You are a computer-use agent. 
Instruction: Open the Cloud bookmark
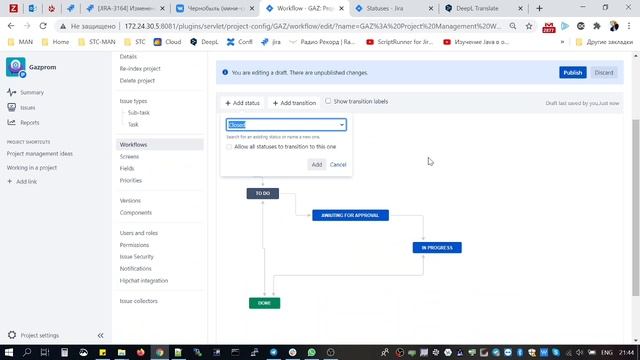(x=167, y=42)
